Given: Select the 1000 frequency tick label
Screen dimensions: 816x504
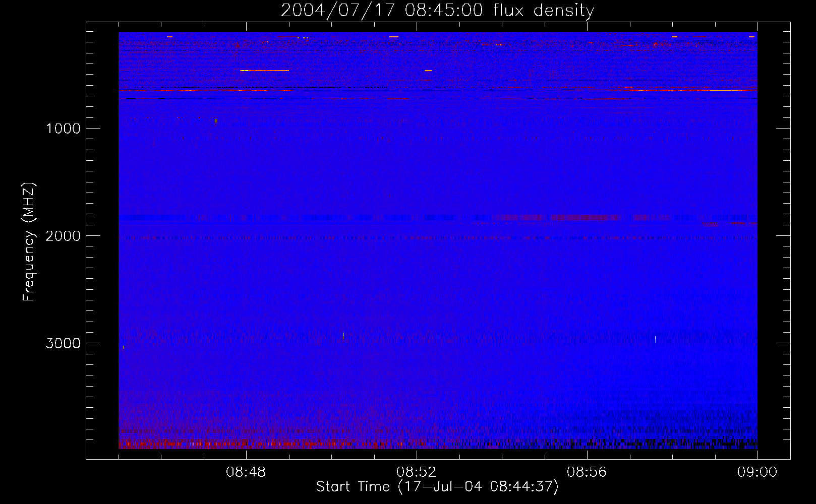Looking at the screenshot, I should click(63, 129).
